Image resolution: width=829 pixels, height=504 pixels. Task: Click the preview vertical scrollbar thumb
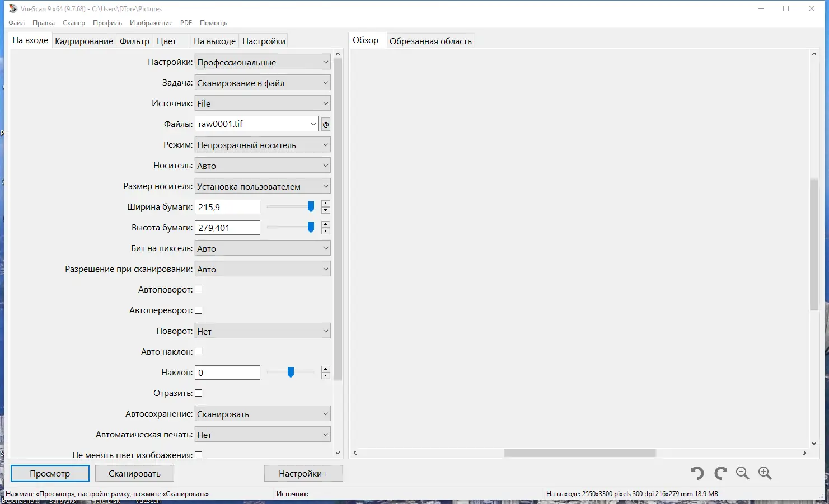tap(814, 244)
